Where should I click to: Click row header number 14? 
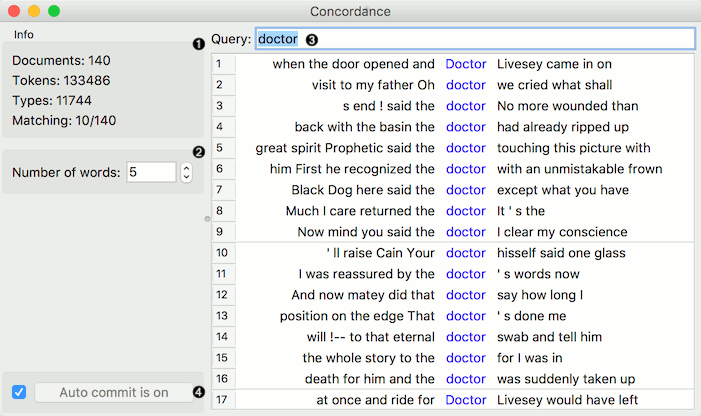pyautogui.click(x=221, y=337)
